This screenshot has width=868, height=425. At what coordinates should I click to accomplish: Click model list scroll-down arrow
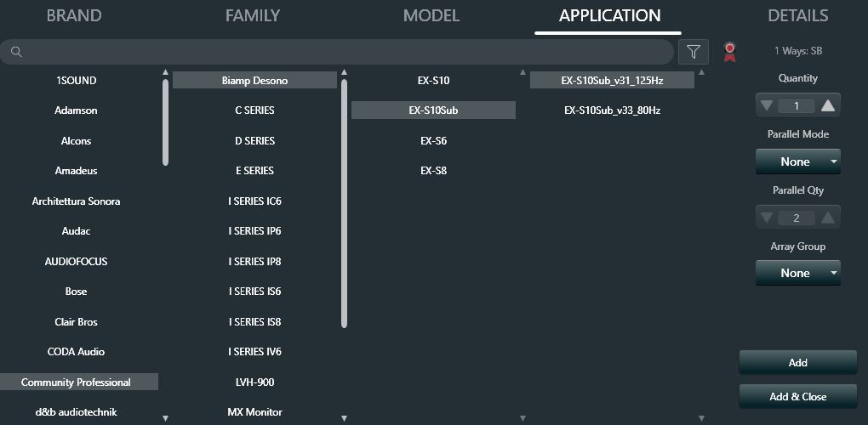point(522,418)
